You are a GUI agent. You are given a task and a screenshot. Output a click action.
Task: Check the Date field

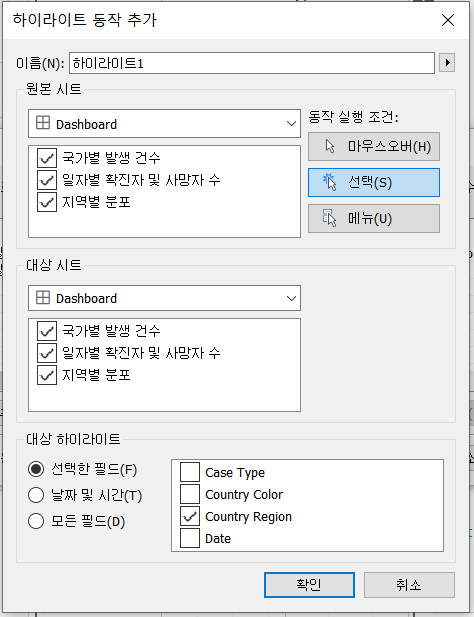click(190, 538)
